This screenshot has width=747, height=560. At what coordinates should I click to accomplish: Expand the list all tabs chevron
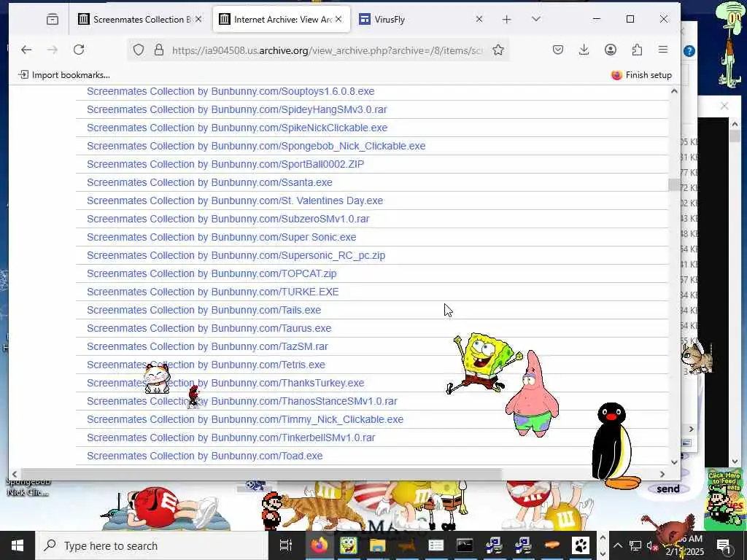(536, 19)
